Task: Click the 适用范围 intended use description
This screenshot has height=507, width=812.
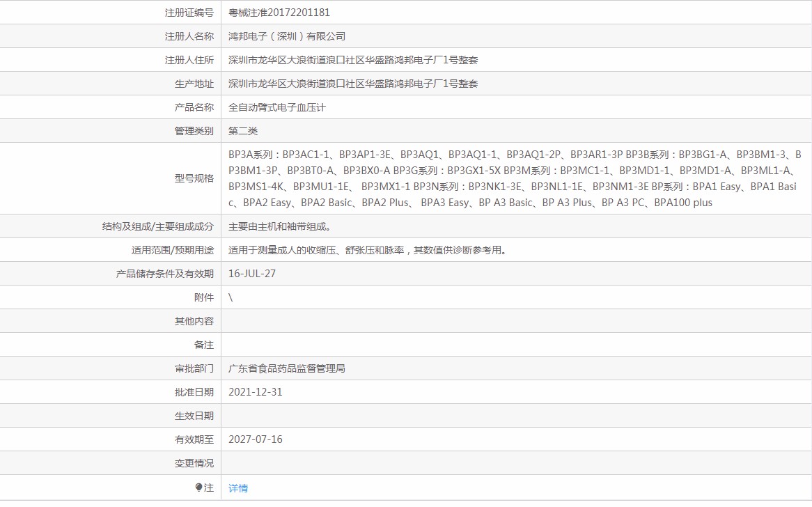Action: coord(367,250)
